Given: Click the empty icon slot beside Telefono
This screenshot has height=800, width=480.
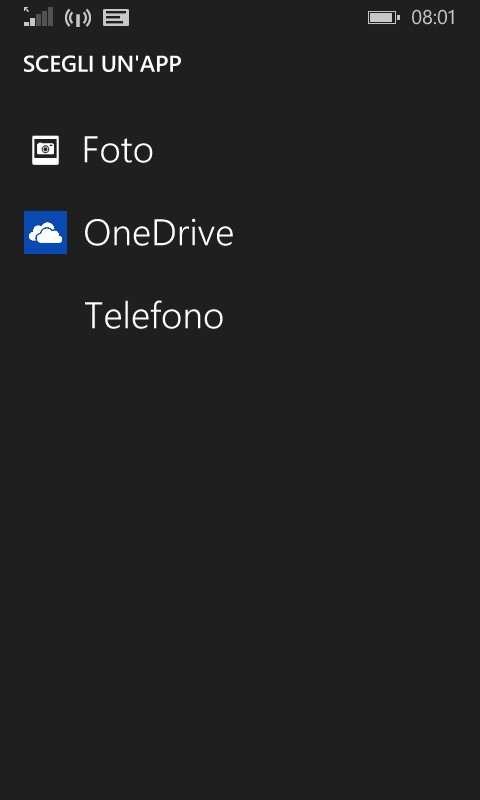Looking at the screenshot, I should 45,315.
